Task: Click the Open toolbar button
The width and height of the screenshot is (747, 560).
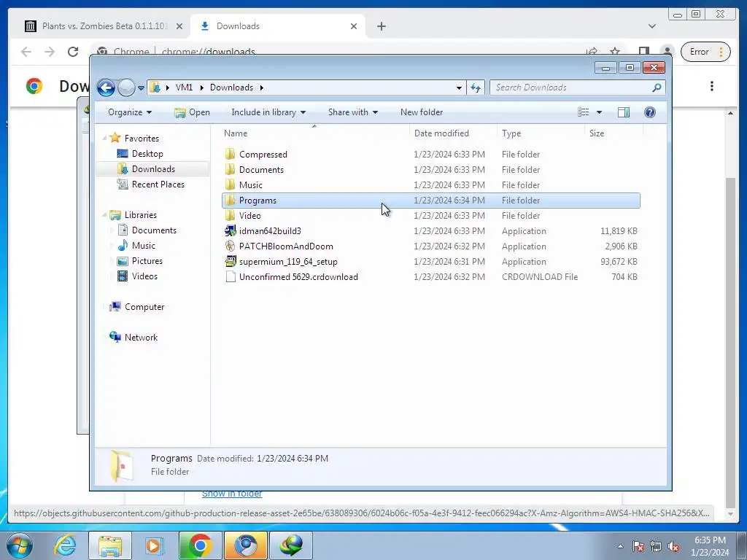Action: coord(192,112)
